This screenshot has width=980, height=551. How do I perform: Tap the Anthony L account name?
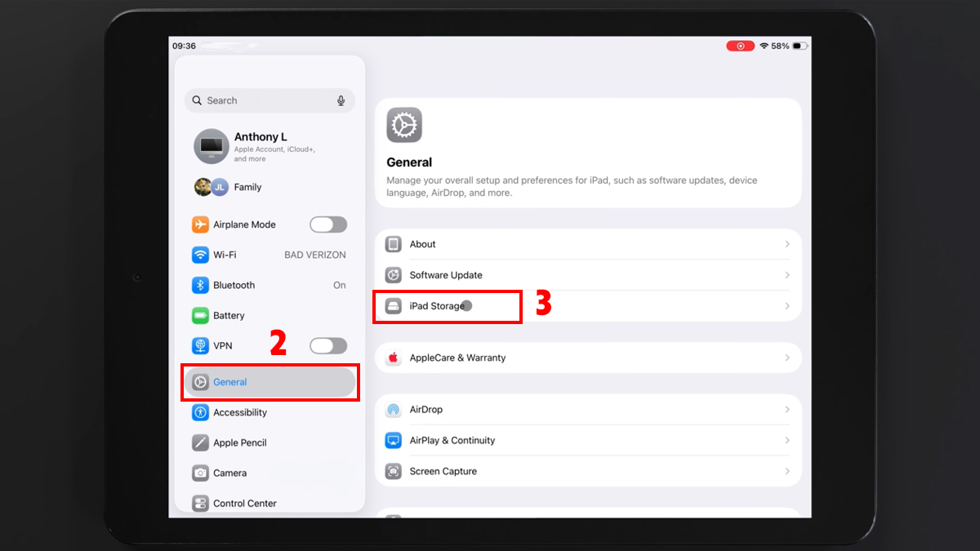click(x=261, y=137)
